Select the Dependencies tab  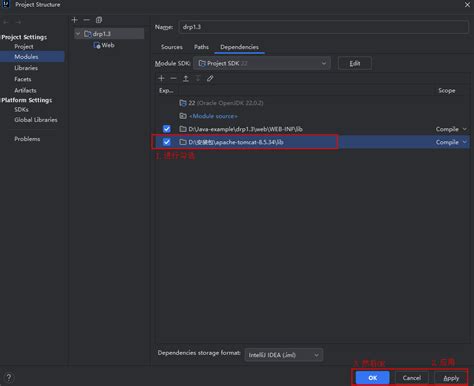click(239, 47)
